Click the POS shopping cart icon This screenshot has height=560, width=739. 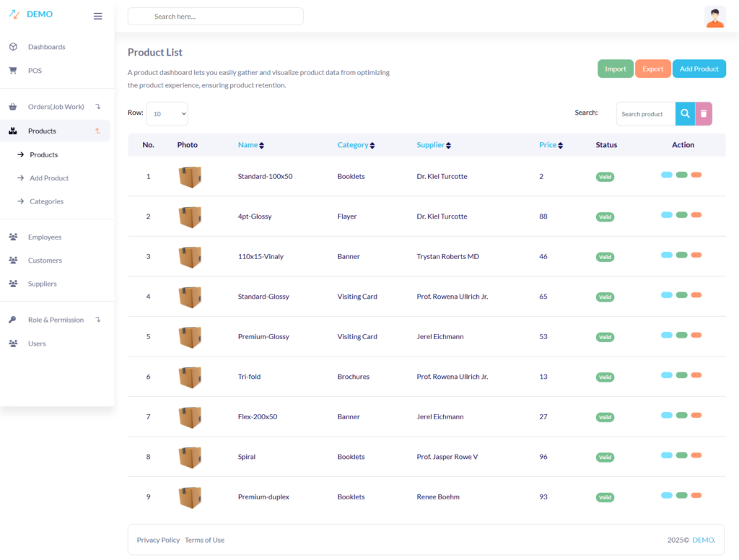[13, 71]
